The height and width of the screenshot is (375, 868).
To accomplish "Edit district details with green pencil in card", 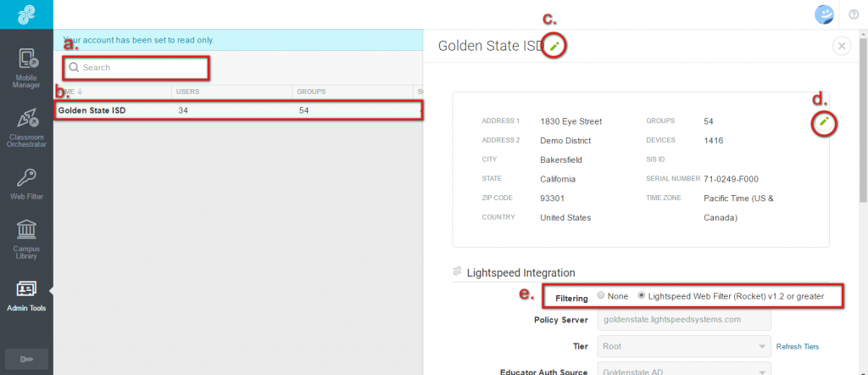I will (824, 121).
